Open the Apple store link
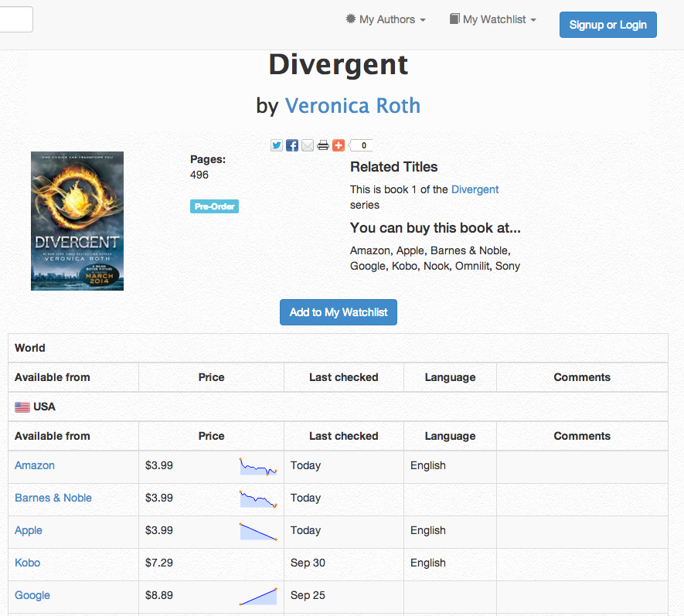This screenshot has width=684, height=616. 29,530
